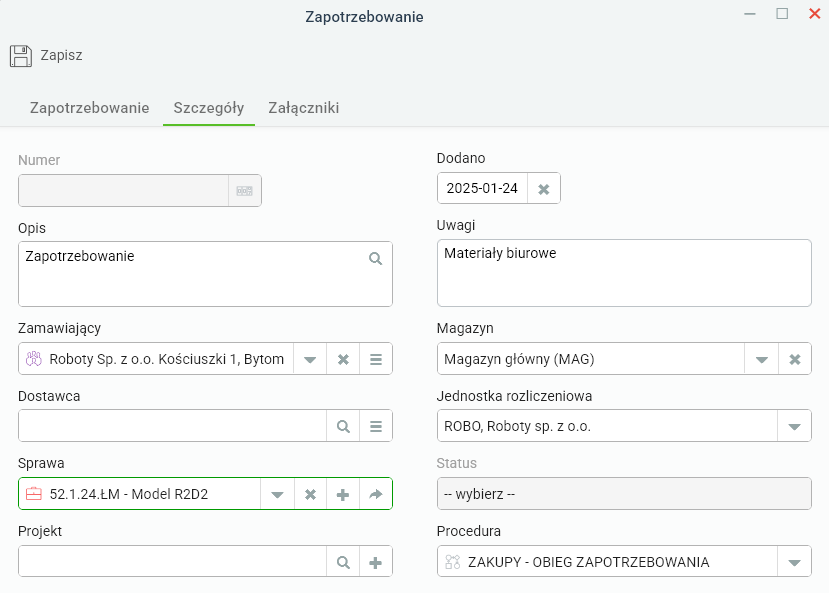Search Projekt with magnifier icon

[343, 562]
